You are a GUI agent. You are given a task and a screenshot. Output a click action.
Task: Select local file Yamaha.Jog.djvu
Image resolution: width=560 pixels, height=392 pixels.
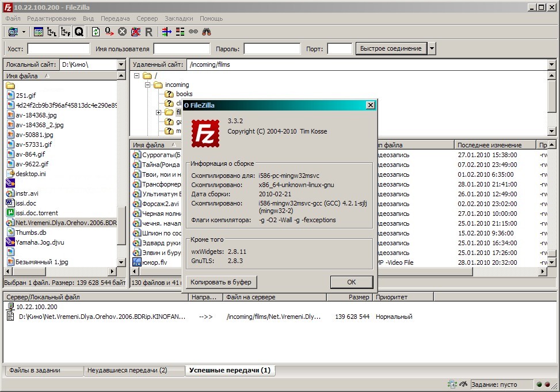click(x=40, y=242)
